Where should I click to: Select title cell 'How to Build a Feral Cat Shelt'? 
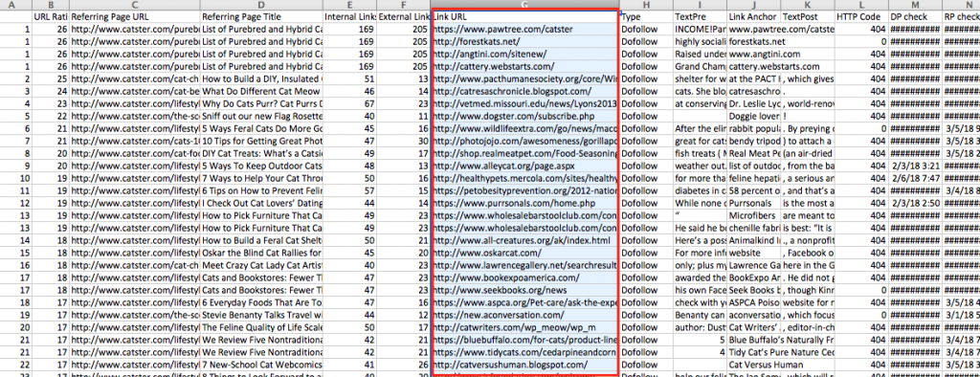click(262, 241)
